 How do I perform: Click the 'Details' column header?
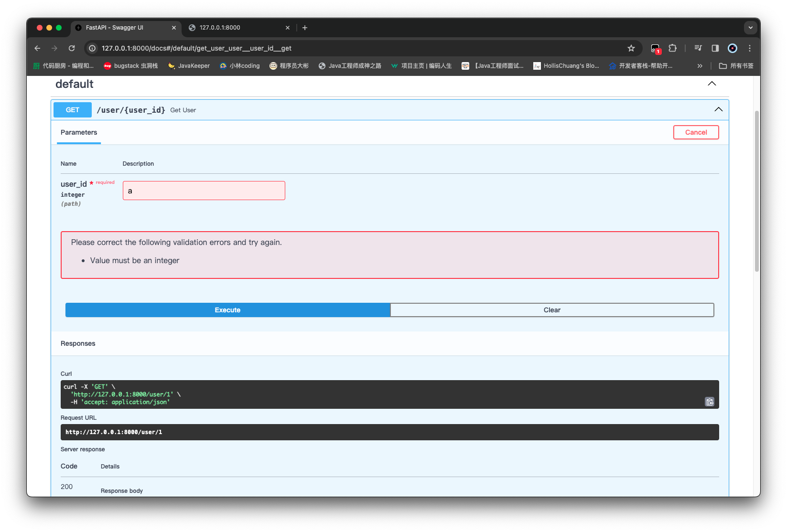click(110, 467)
